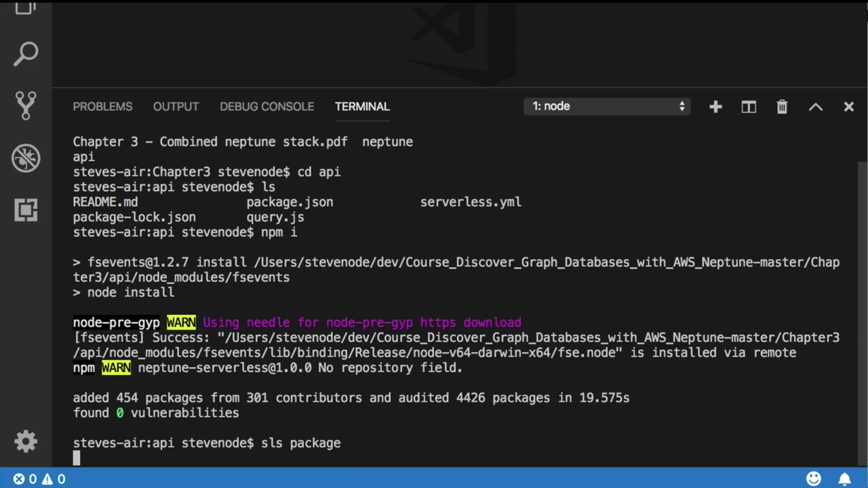Open the Explorer files view

(26, 8)
